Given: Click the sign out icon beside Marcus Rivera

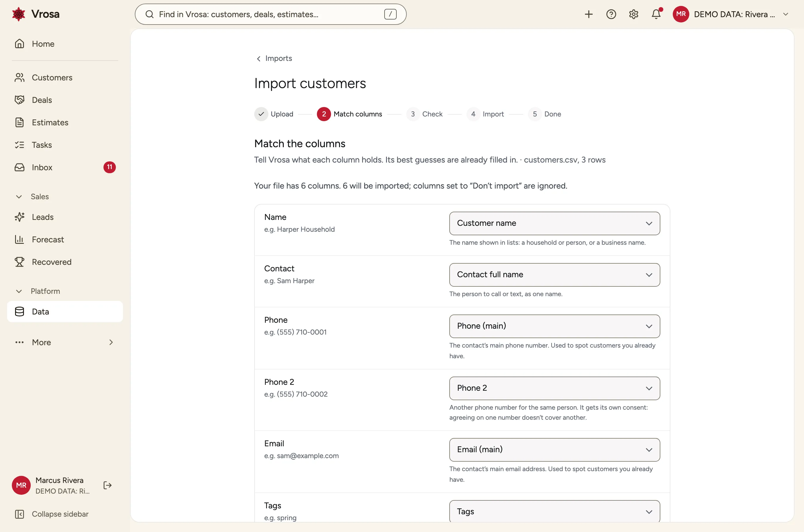Looking at the screenshot, I should point(108,485).
